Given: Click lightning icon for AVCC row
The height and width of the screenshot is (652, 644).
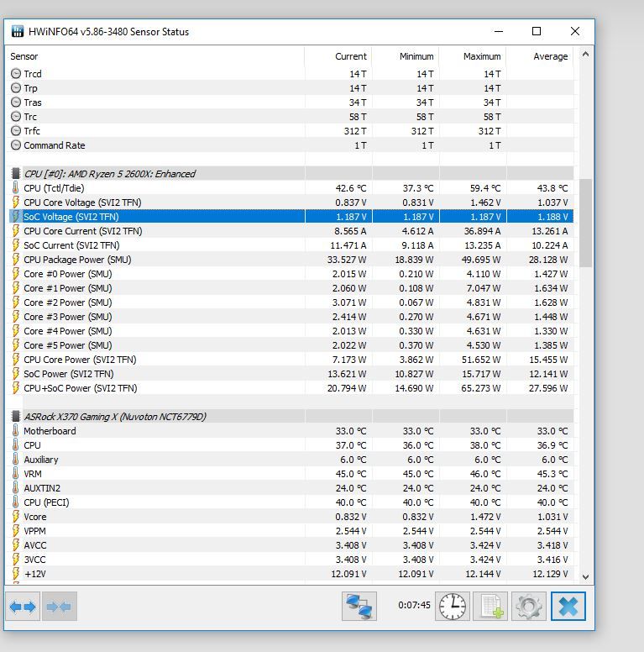Looking at the screenshot, I should [16, 545].
